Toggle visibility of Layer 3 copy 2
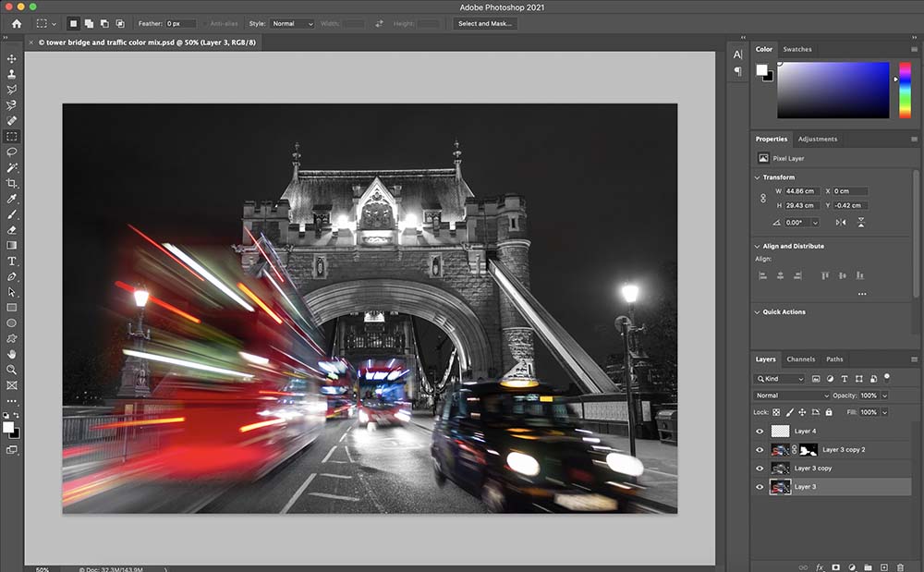Screen dimensions: 924x572 (x=759, y=450)
